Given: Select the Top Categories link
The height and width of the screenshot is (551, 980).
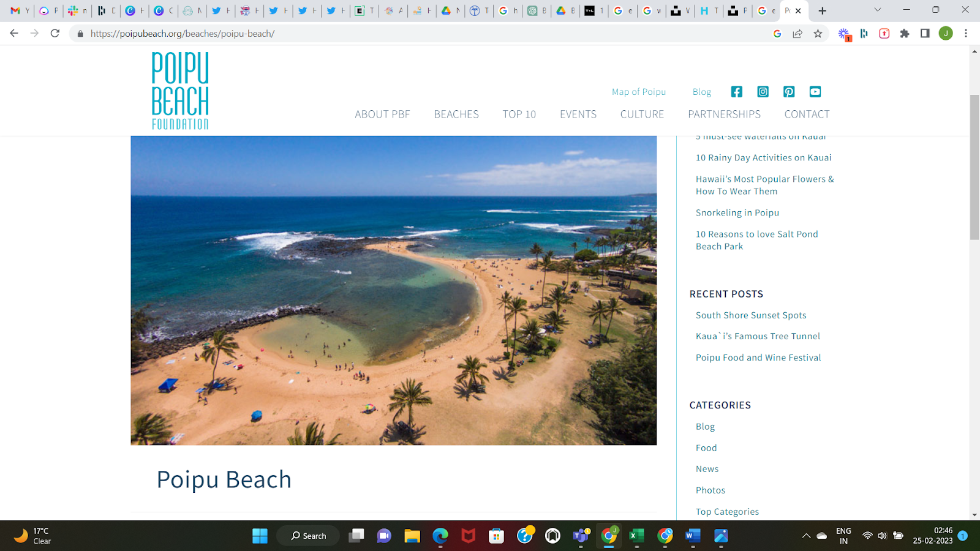Looking at the screenshot, I should [x=727, y=512].
